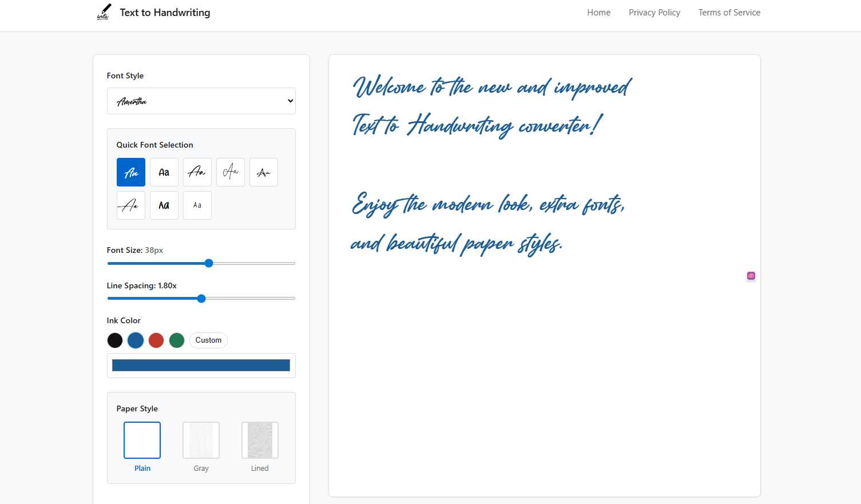Choose the second quick font tile in top row

pyautogui.click(x=164, y=172)
